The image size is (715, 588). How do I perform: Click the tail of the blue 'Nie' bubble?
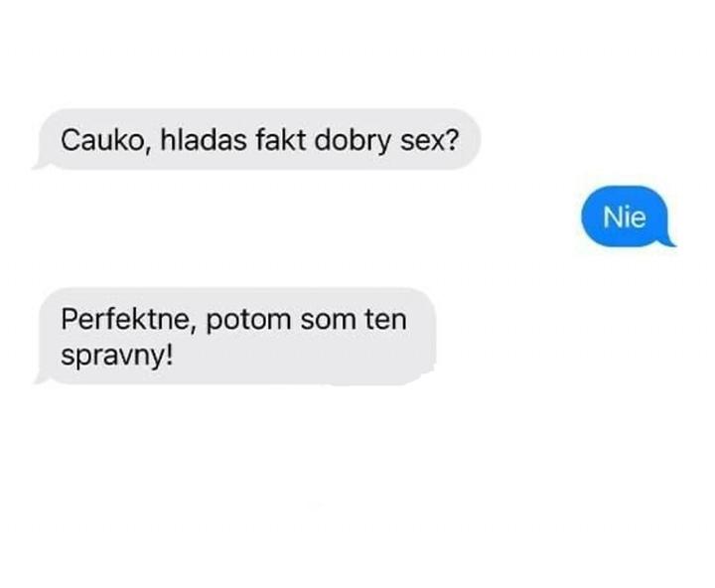tap(668, 241)
